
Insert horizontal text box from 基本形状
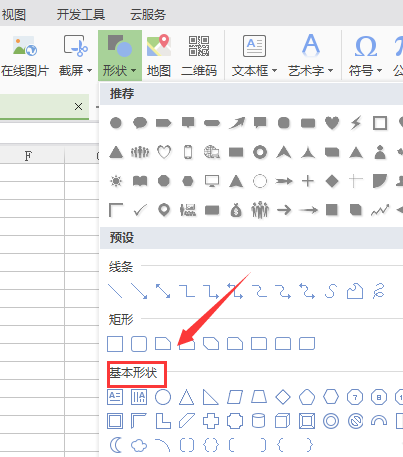pos(115,397)
